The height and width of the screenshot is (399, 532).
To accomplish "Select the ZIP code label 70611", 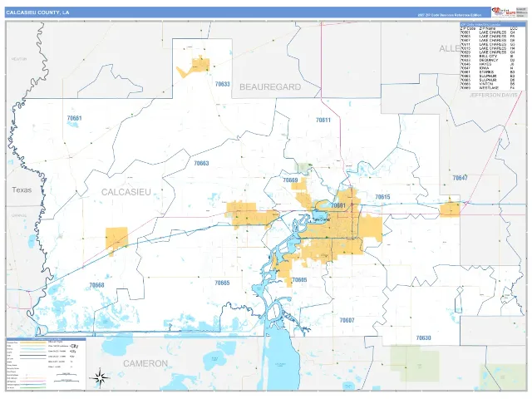I will click(323, 120).
